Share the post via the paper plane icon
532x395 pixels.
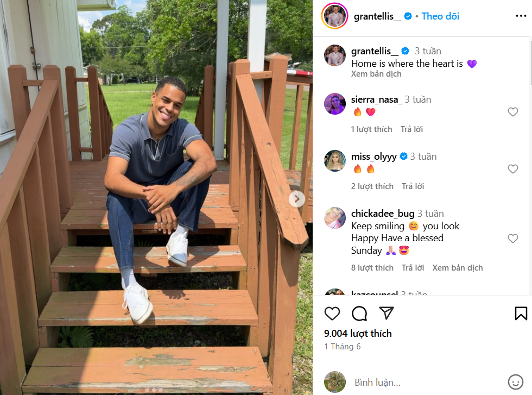click(x=387, y=313)
